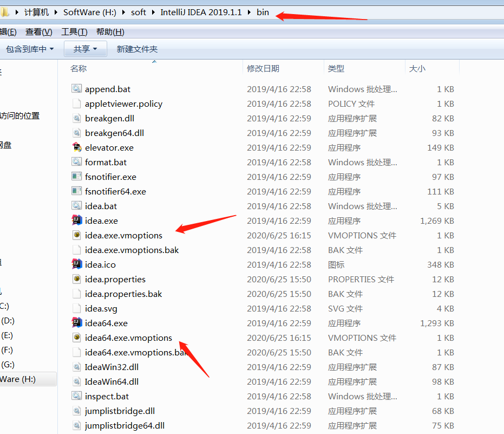
Task: Click the PROPERTIES 文件 type cell
Action: [361, 279]
